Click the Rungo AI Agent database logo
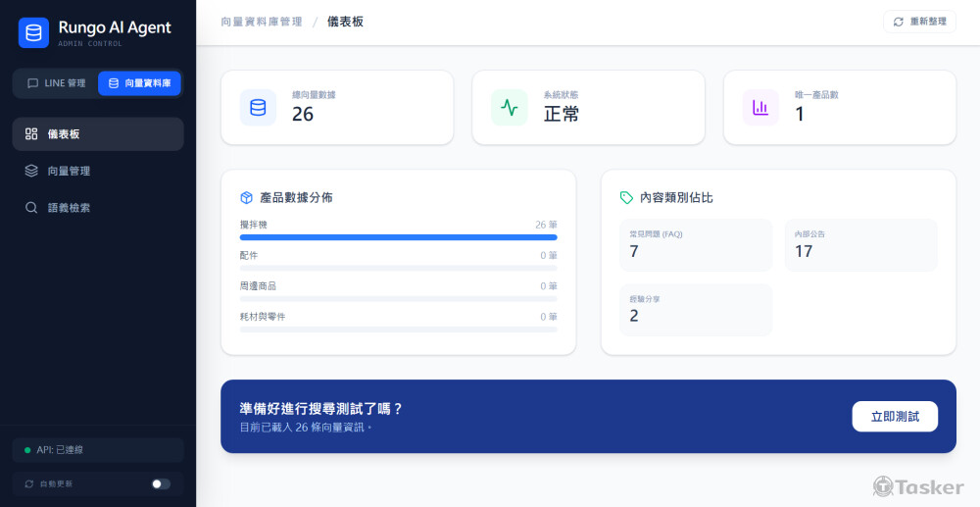Viewport: 980px width, 507px height. (33, 32)
